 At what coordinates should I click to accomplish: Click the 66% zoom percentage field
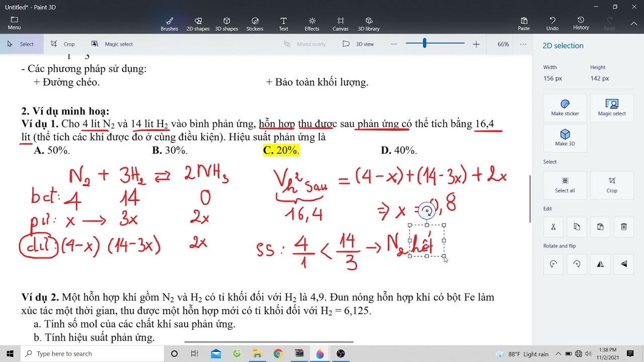click(x=503, y=44)
